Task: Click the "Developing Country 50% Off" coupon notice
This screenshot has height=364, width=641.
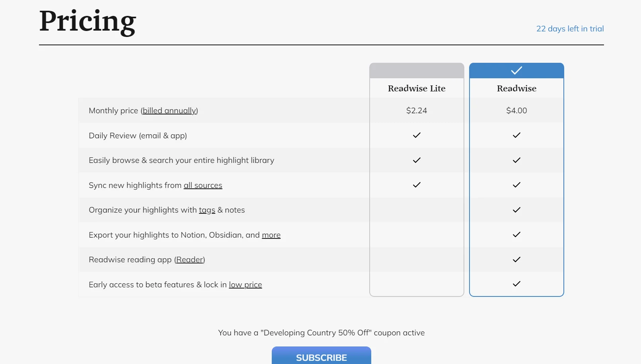Action: [321, 333]
